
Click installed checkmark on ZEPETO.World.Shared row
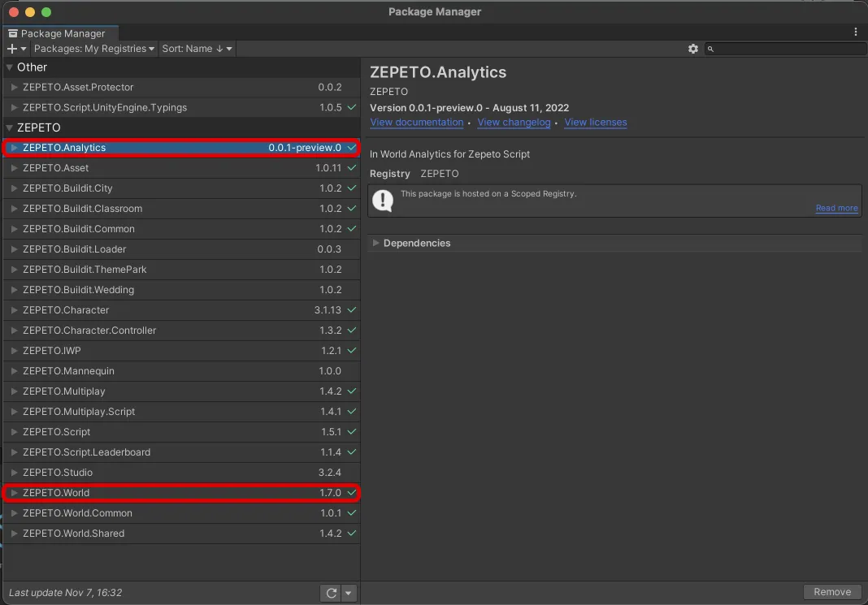tap(352, 533)
